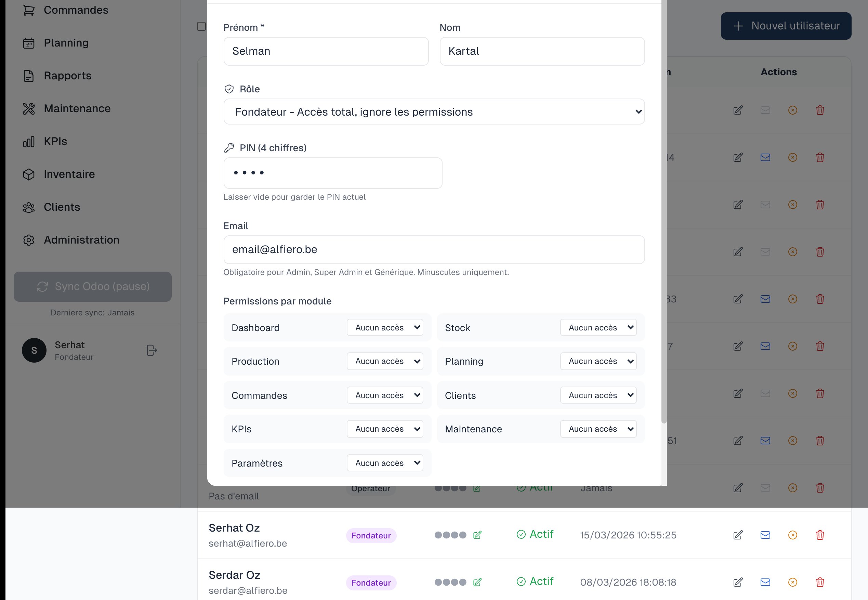
Task: Click the Sync Odoo (pause) button
Action: (92, 286)
